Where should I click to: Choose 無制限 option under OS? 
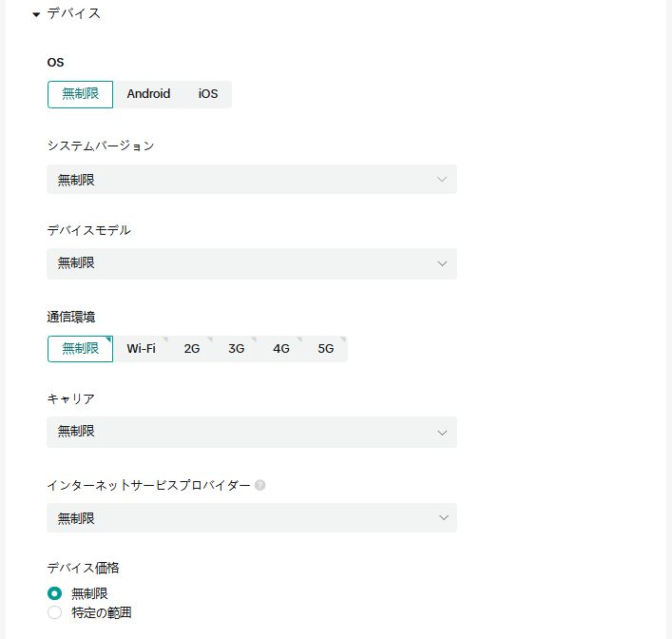pyautogui.click(x=80, y=94)
